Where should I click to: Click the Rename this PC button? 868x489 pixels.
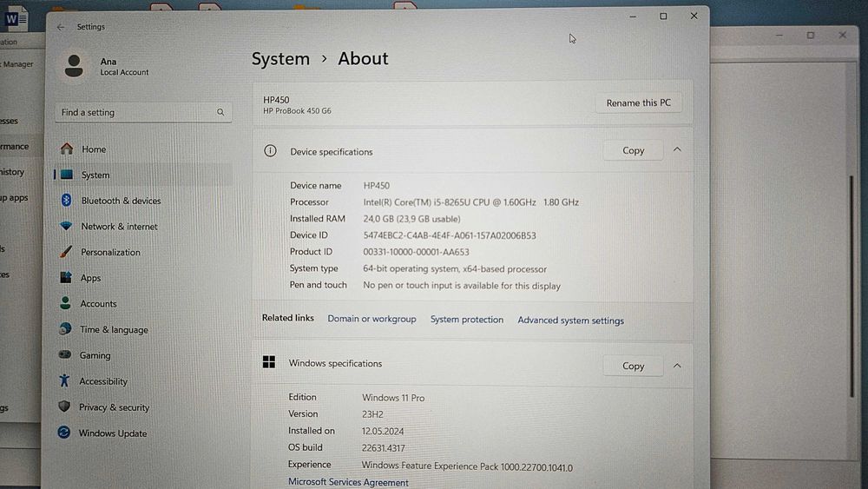(638, 103)
